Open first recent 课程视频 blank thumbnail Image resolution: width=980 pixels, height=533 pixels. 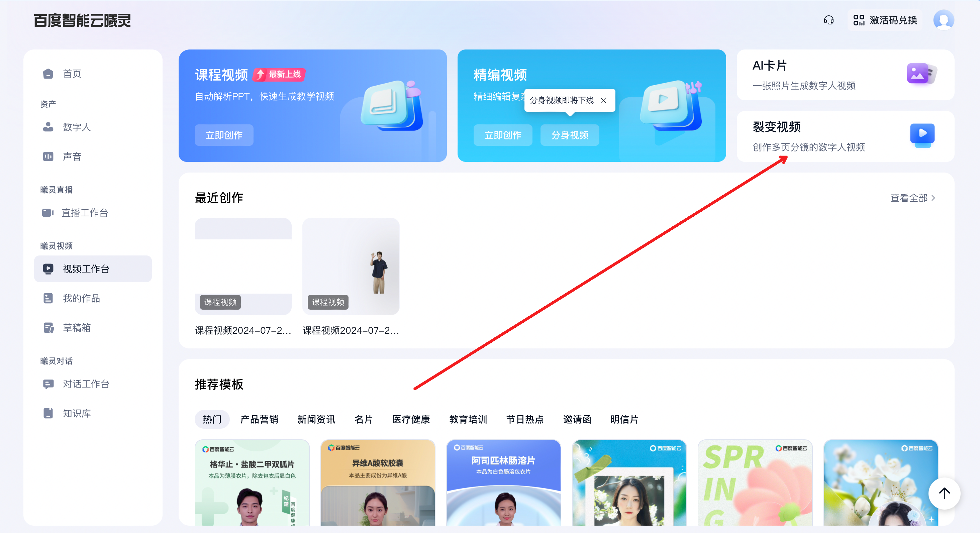click(243, 266)
